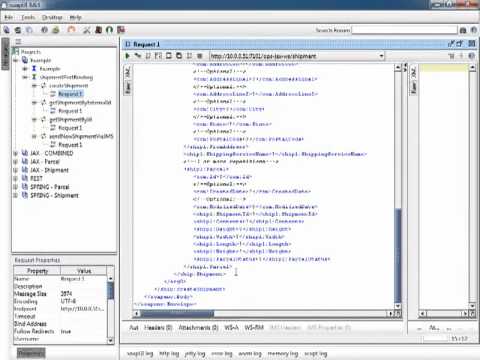Image resolution: width=480 pixels, height=360 pixels.
Task: Click the add to TestCase icon
Action: [138, 56]
